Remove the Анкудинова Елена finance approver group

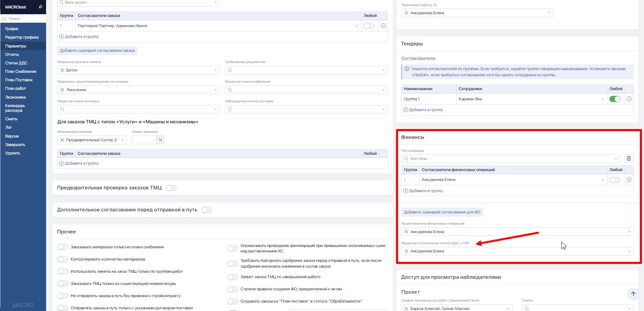(629, 180)
